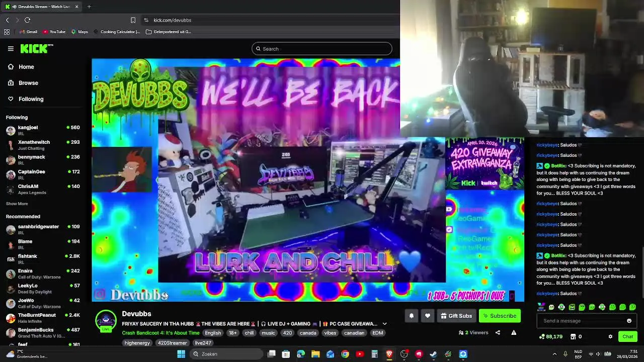The image size is (644, 362).
Task: Click the English tag
Action: point(213,333)
